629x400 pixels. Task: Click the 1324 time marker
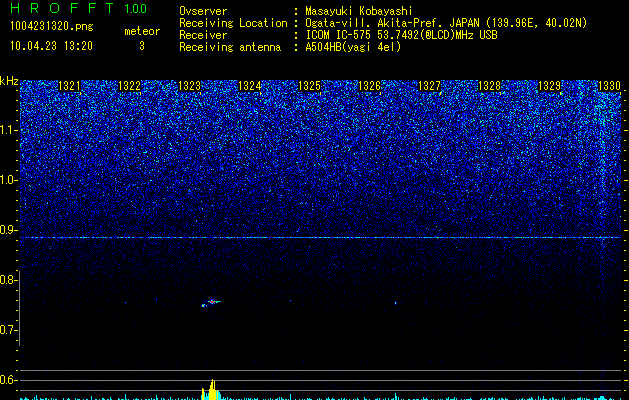coord(250,86)
